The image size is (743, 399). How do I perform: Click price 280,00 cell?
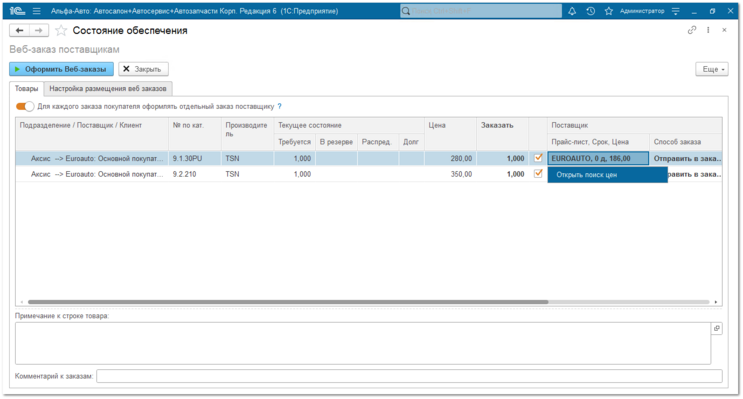pyautogui.click(x=450, y=158)
